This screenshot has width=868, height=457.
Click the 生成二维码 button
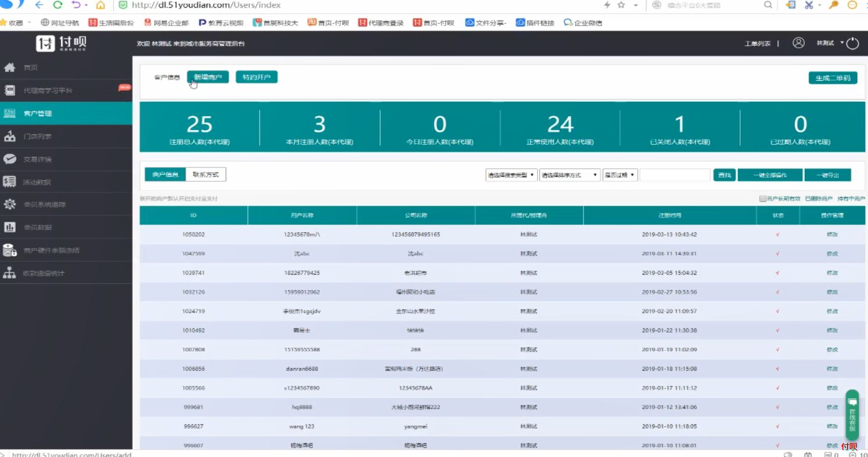tap(833, 78)
